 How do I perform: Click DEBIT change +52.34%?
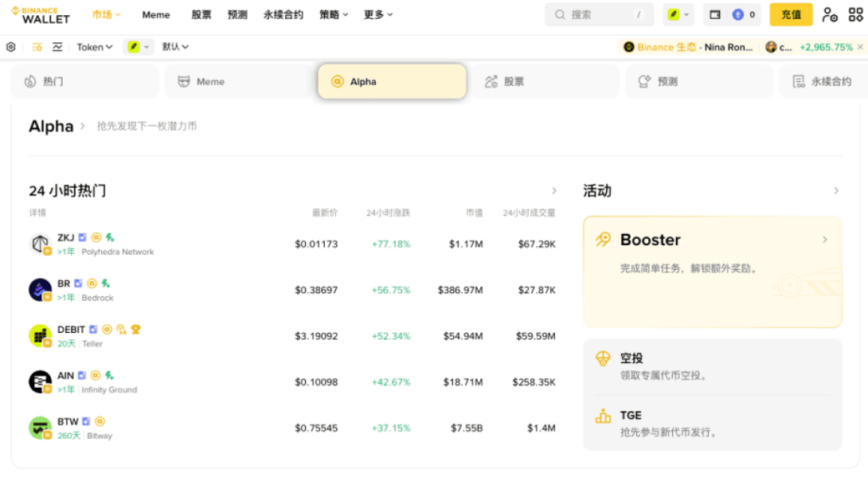(391, 336)
